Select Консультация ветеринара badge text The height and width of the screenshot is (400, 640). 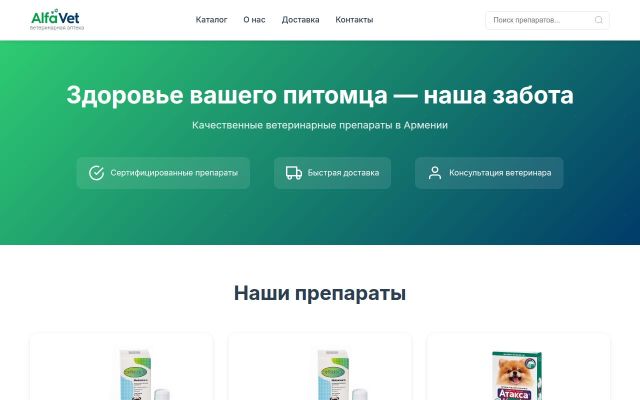500,173
